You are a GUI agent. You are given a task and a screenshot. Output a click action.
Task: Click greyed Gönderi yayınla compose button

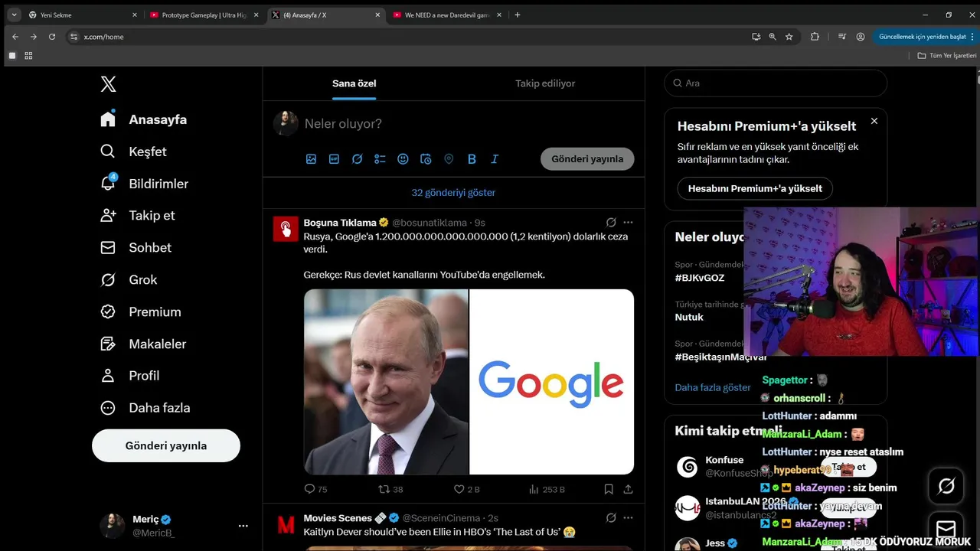click(x=587, y=159)
